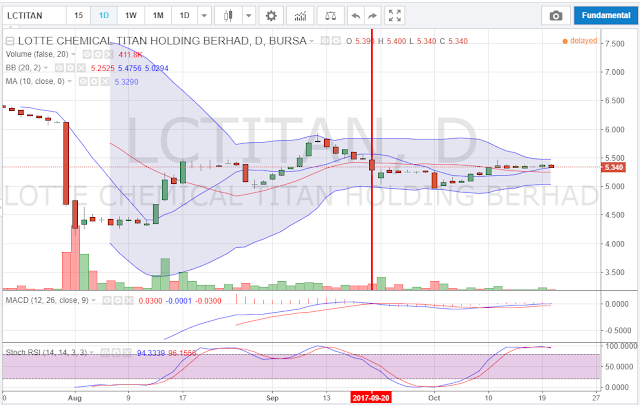Take a chart snapshot with camera

(556, 16)
